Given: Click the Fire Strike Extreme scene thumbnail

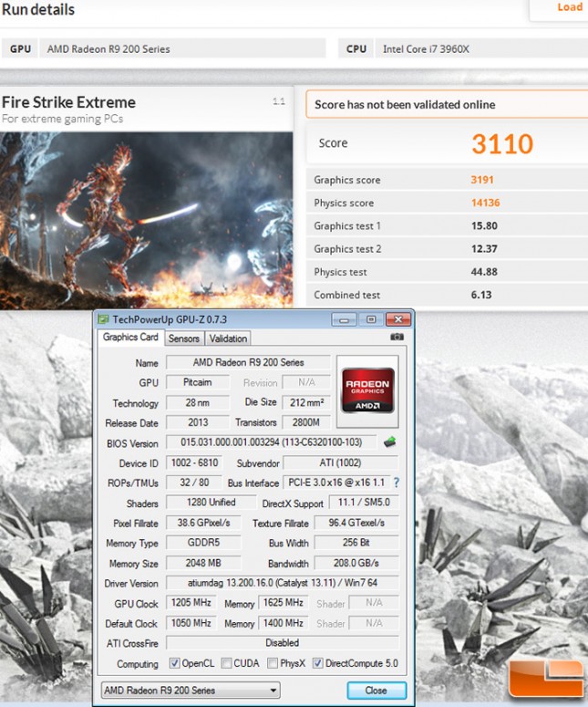Looking at the screenshot, I should [x=147, y=220].
